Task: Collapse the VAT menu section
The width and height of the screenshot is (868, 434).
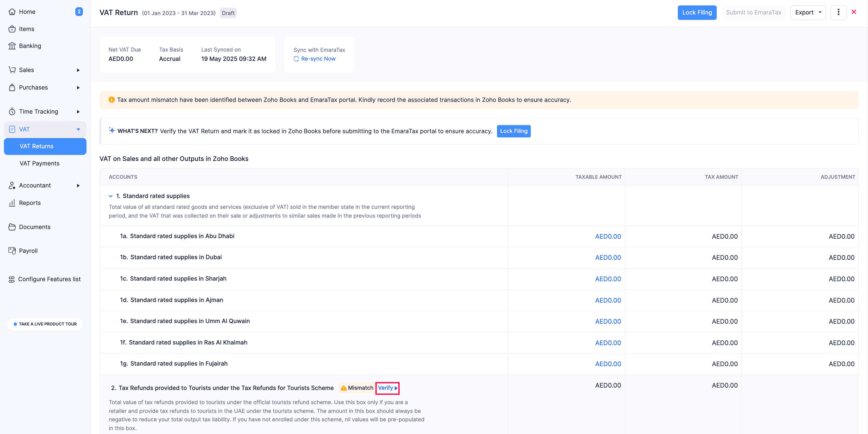Action: tap(78, 129)
